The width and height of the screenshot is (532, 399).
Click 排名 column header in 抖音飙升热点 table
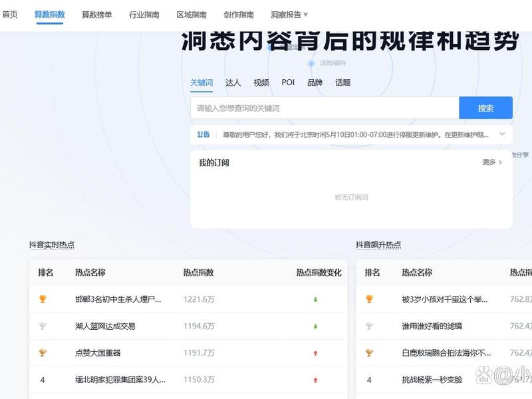tap(372, 273)
